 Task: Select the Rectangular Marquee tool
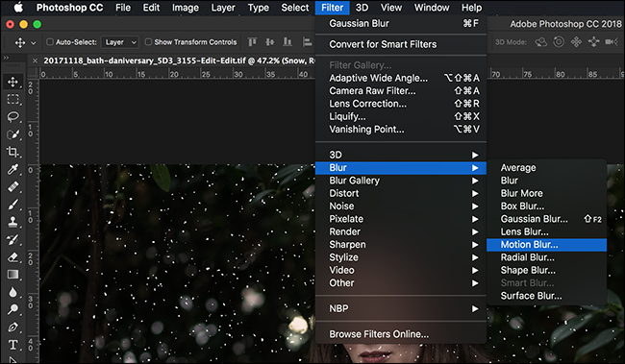tap(12, 99)
